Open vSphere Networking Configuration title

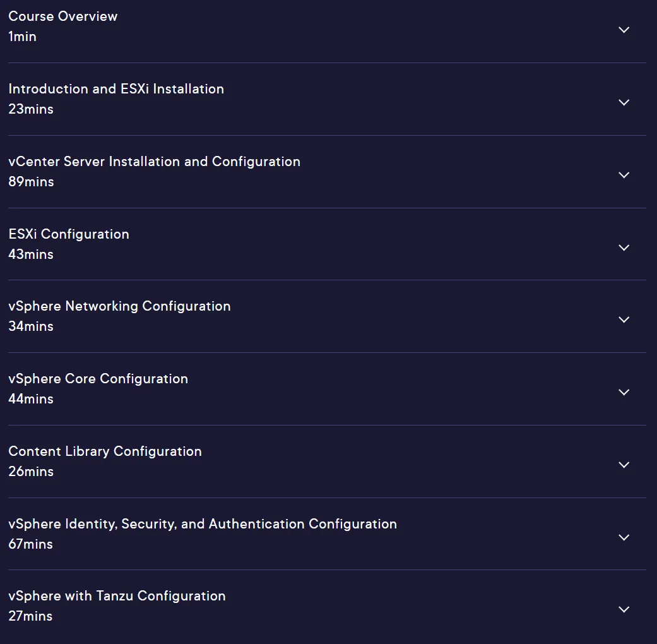pyautogui.click(x=119, y=306)
